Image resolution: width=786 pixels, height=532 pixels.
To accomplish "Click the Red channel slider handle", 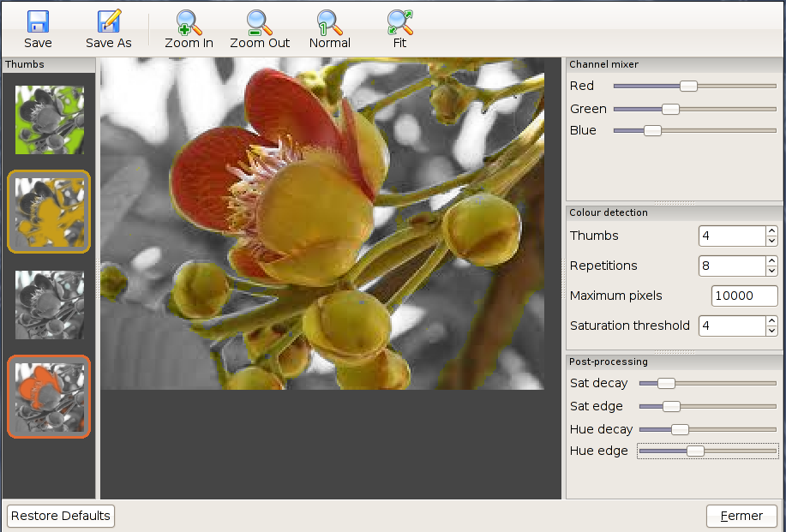I will click(x=688, y=86).
